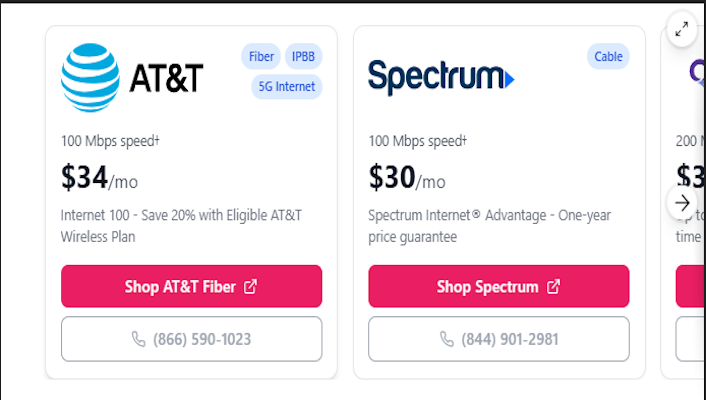Click external link icon on Shop Spectrum button
The width and height of the screenshot is (706, 400).
pos(553,287)
